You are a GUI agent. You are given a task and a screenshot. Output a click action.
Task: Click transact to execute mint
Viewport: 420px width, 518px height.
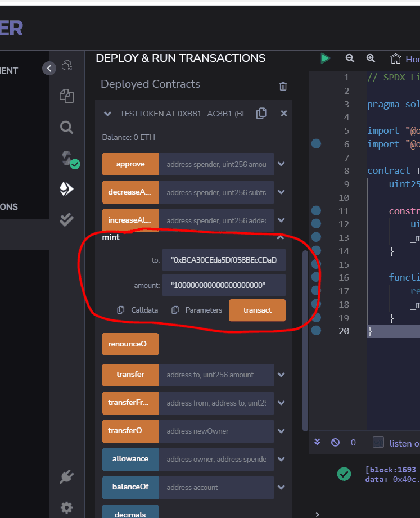click(258, 310)
